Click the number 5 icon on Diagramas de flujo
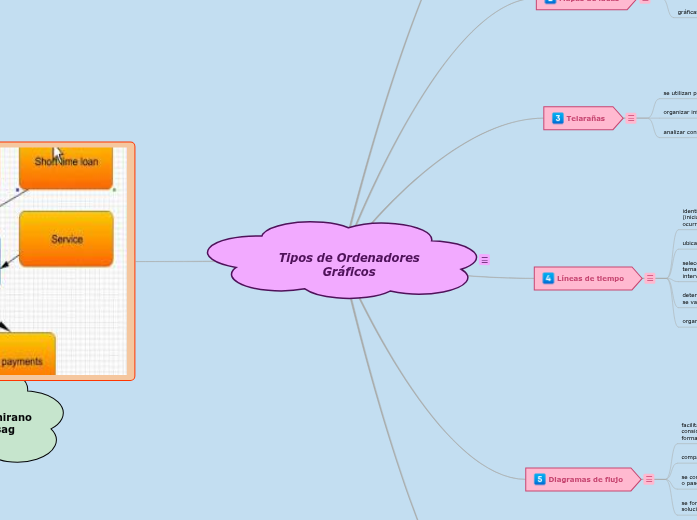The width and height of the screenshot is (697, 520). (x=540, y=479)
